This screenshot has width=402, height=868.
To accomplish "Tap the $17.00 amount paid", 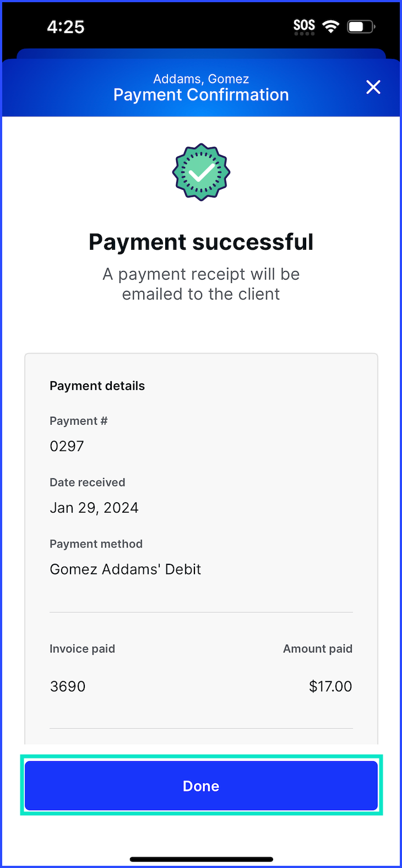I will pos(330,686).
